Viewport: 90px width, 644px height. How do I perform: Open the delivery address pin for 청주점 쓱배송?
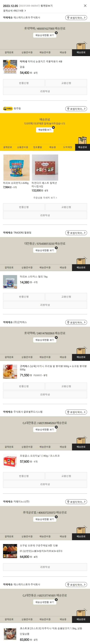pyautogui.click(x=76, y=109)
